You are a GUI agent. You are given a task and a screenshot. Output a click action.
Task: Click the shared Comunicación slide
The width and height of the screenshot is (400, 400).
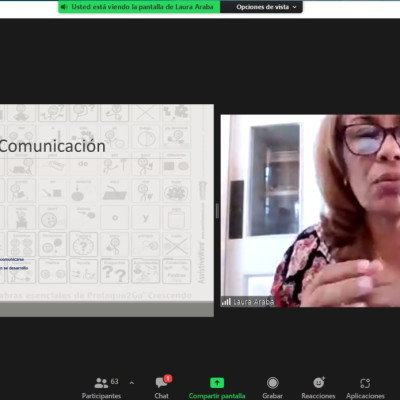[107, 210]
